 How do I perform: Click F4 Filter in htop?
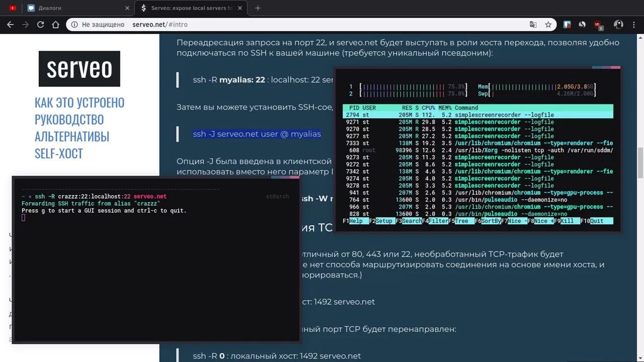pyautogui.click(x=435, y=221)
